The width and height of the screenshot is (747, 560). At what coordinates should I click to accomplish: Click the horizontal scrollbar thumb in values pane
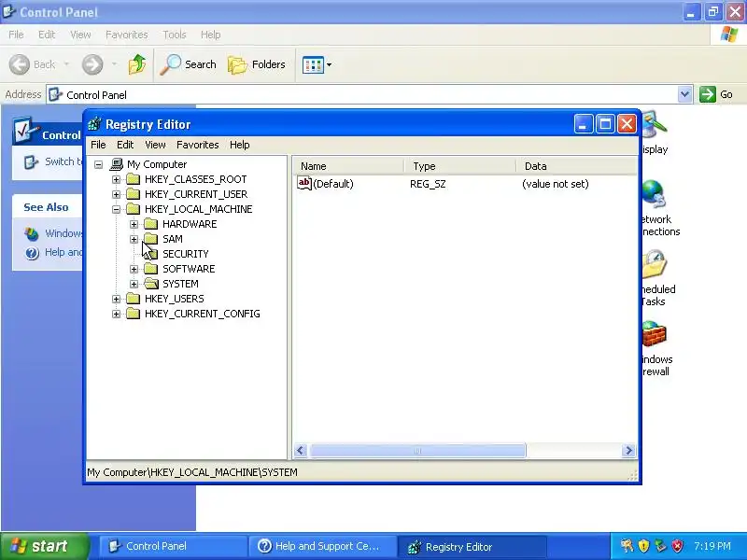coord(417,451)
